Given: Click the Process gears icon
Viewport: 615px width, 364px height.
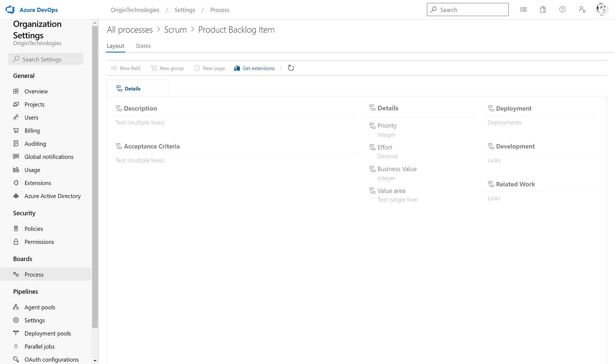Looking at the screenshot, I should pos(16,274).
